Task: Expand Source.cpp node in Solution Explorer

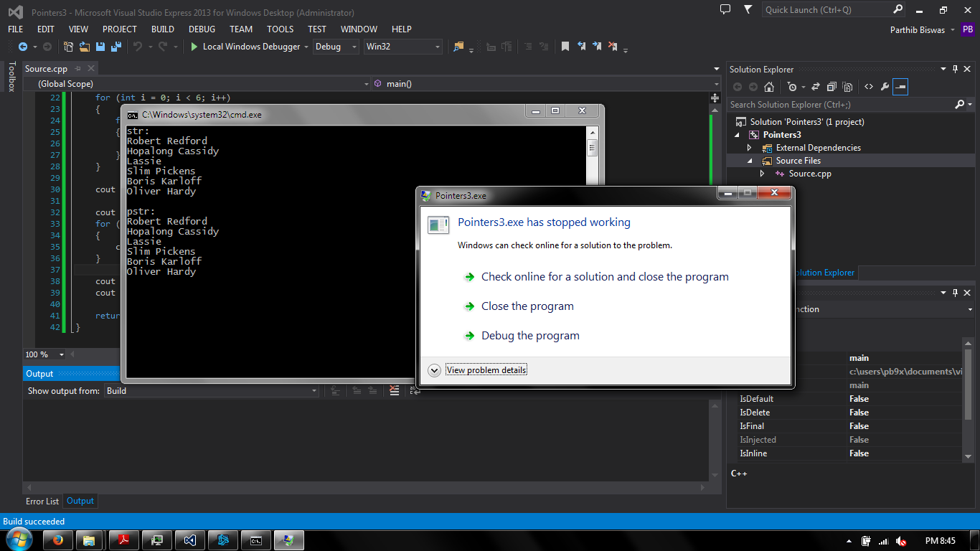Action: point(763,174)
